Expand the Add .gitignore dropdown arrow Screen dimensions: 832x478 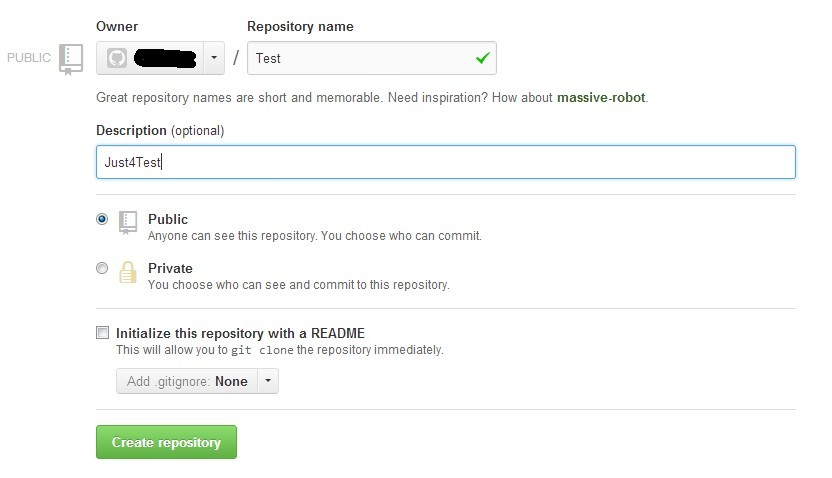[268, 381]
